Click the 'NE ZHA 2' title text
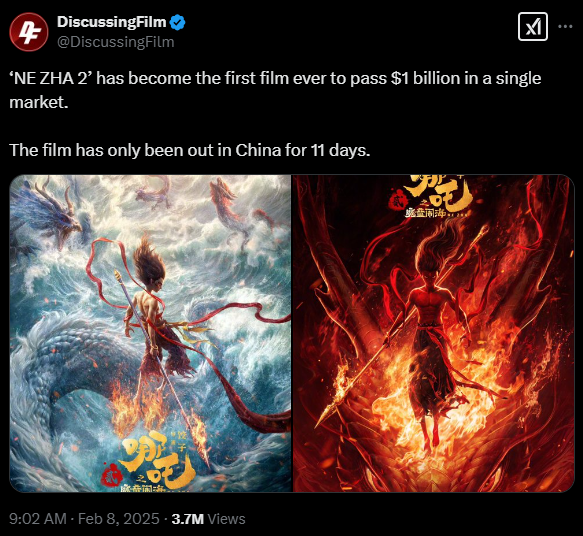Screen dimensions: 583x536 point(48,78)
